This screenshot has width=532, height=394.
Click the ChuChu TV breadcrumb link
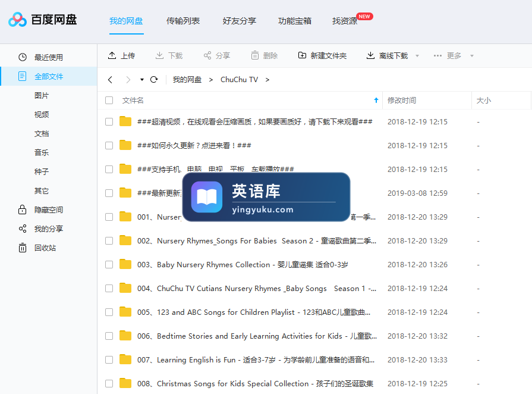click(239, 80)
